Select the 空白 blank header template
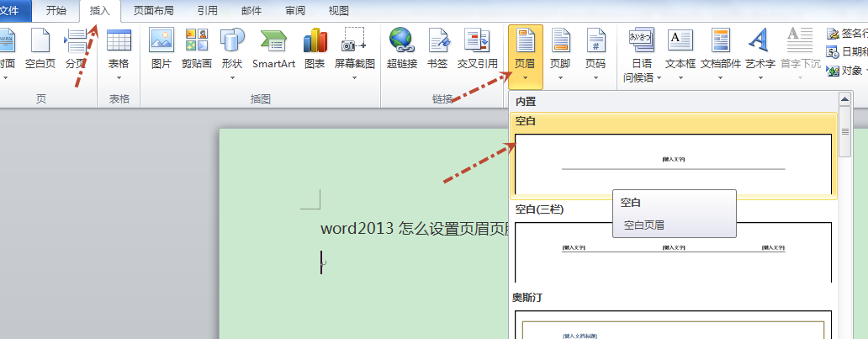 click(x=673, y=156)
